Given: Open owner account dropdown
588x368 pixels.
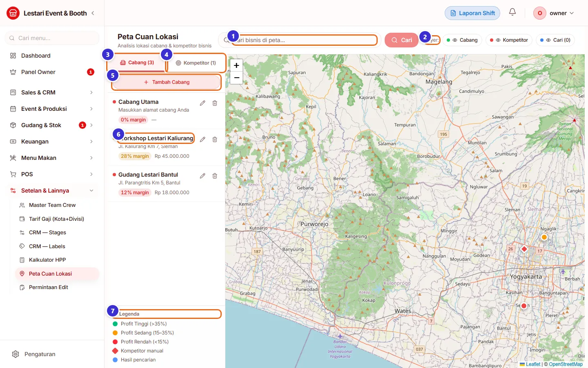Looking at the screenshot, I should [554, 13].
